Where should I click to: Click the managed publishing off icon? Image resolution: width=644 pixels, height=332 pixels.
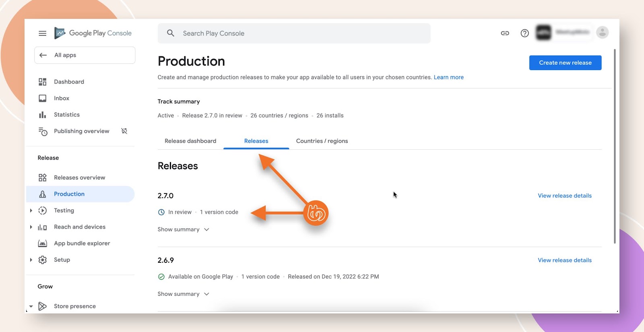[x=124, y=131]
